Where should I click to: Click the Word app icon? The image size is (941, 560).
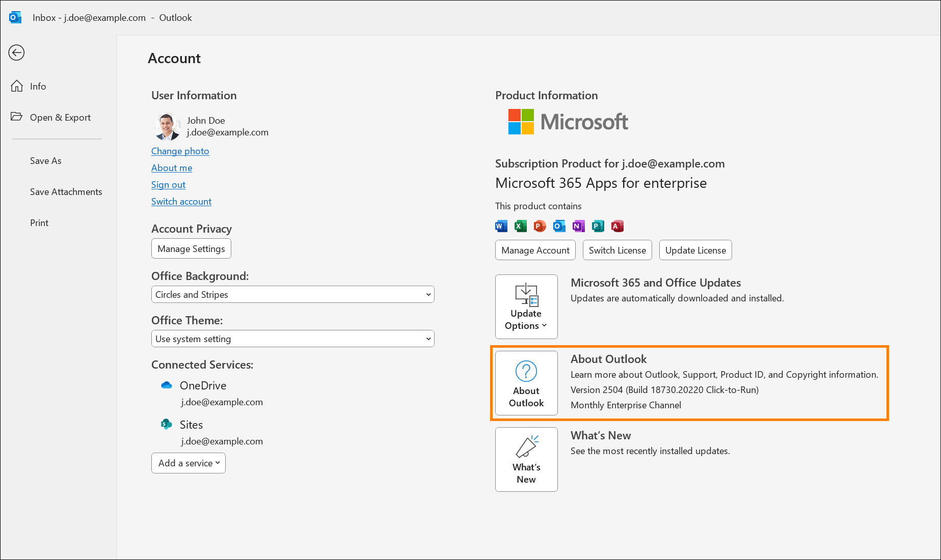501,226
